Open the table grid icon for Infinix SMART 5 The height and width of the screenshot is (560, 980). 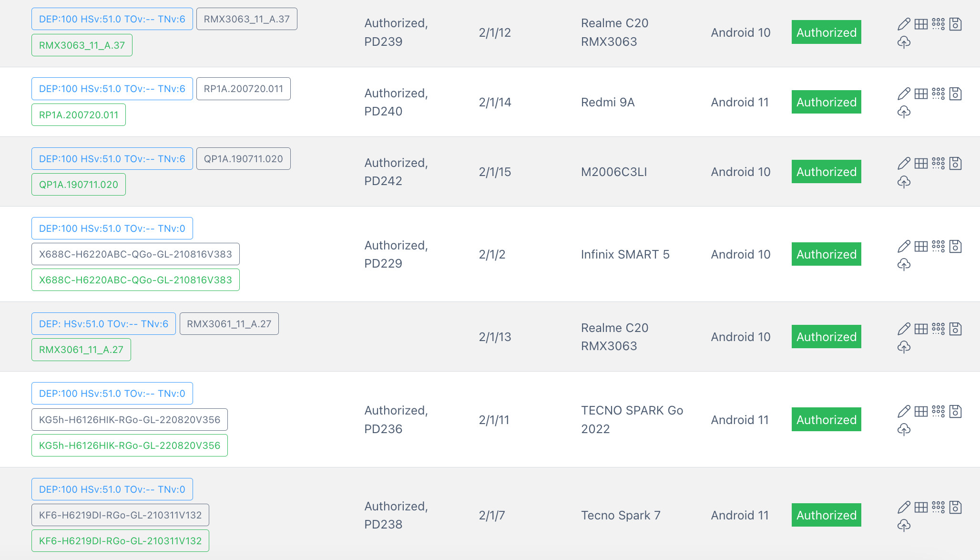pyautogui.click(x=921, y=246)
